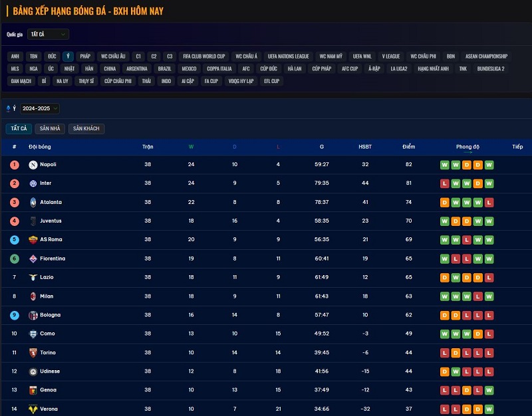
Task: Click the Lazio eagle crest icon
Action: 33,277
